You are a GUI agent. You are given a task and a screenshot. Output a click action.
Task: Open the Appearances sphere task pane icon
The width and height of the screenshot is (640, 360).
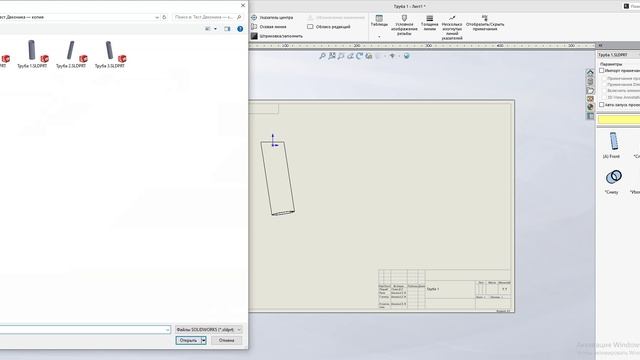pos(590,107)
